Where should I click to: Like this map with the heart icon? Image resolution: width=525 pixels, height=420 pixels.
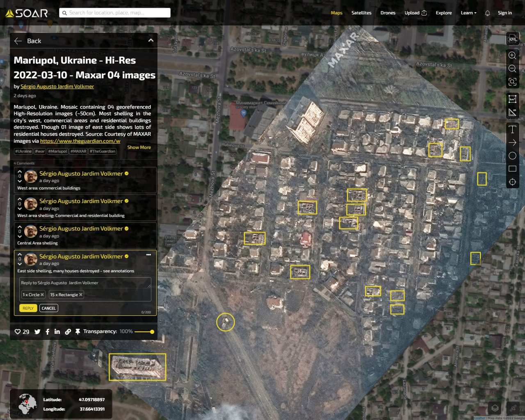tap(18, 331)
